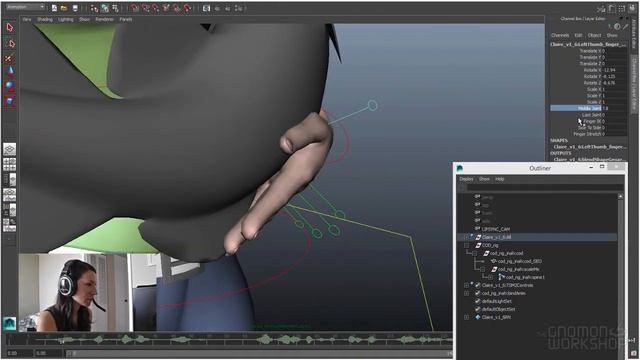Toggle Snap to projected center icon
The width and height of the screenshot is (640, 360).
166,8
